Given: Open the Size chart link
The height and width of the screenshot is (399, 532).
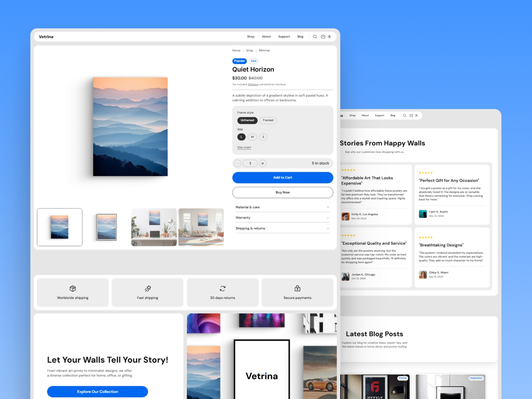Looking at the screenshot, I should coord(244,147).
